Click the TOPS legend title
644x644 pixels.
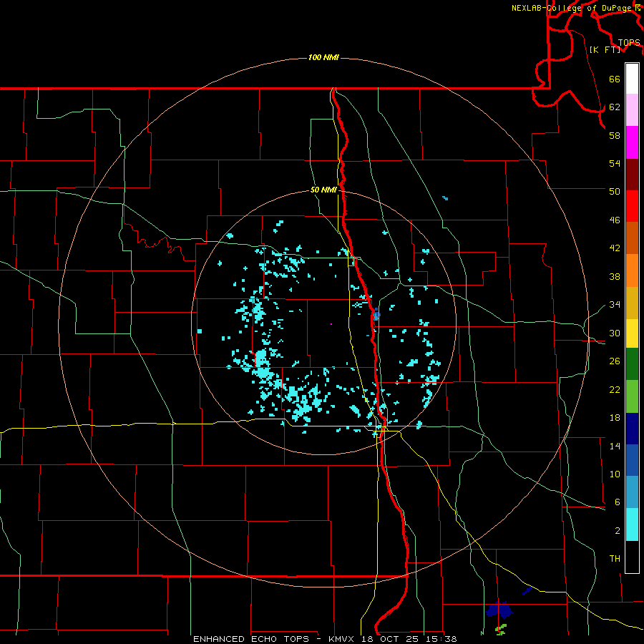(629, 42)
